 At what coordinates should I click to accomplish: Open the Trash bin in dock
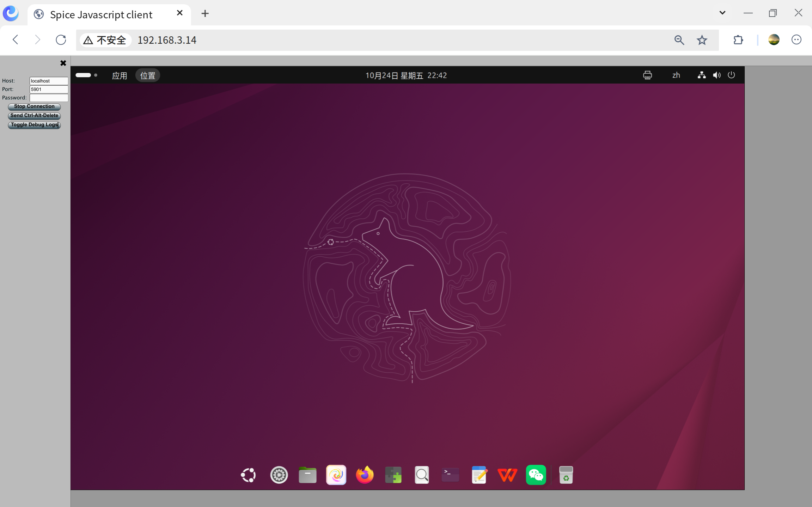pyautogui.click(x=566, y=475)
